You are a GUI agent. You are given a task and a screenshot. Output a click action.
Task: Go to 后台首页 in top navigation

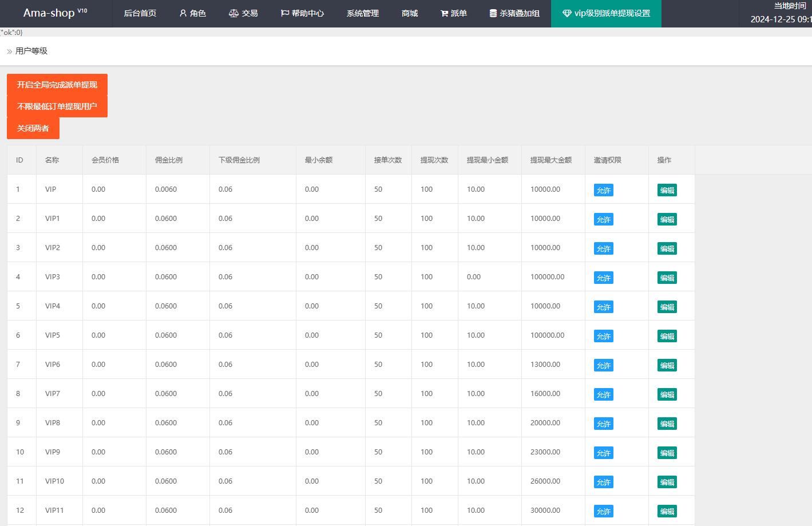tap(140, 13)
